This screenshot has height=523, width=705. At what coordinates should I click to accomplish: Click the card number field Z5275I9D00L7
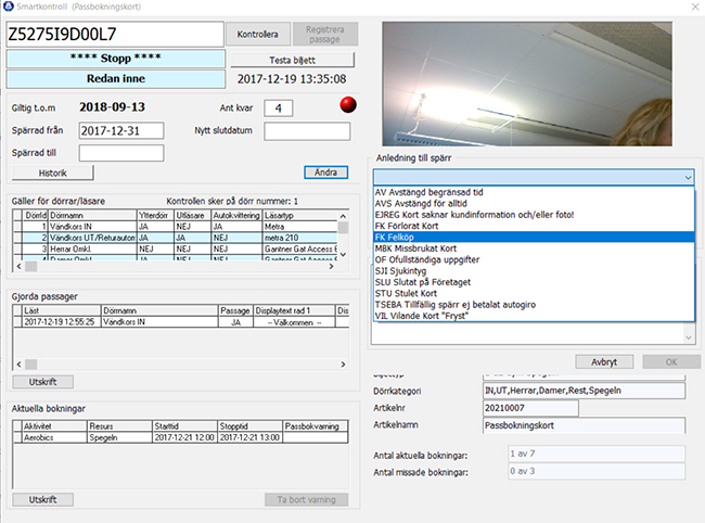pos(115,34)
